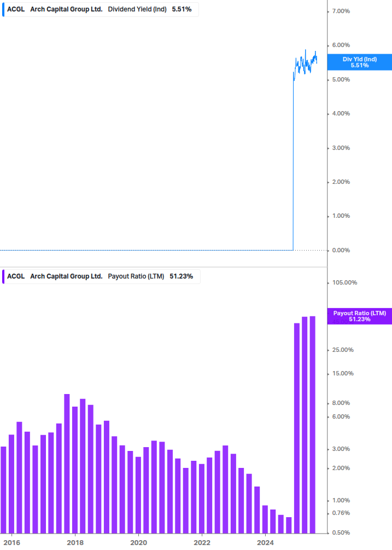
Task: Click the 3.00% tick on the dividend yield axis
Action: [341, 148]
